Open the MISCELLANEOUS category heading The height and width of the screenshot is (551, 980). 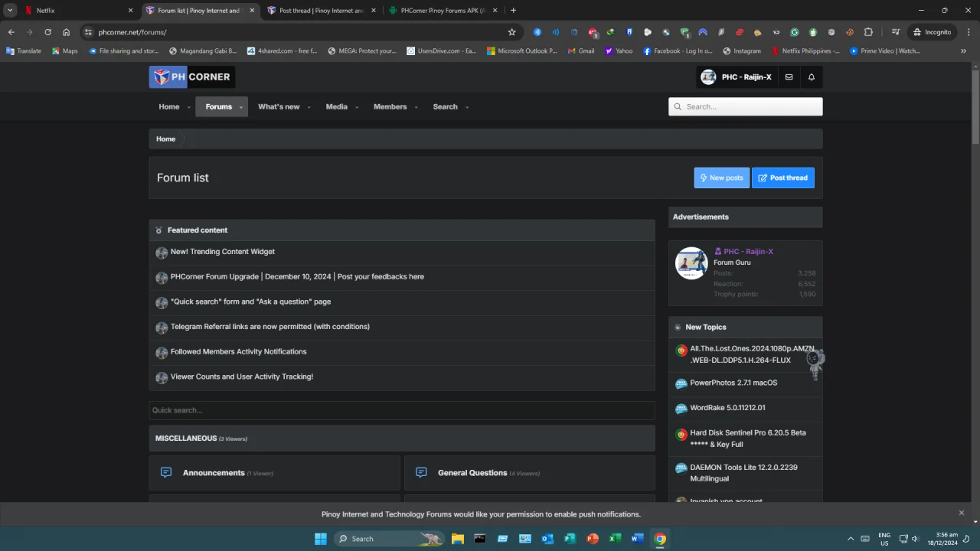(186, 439)
